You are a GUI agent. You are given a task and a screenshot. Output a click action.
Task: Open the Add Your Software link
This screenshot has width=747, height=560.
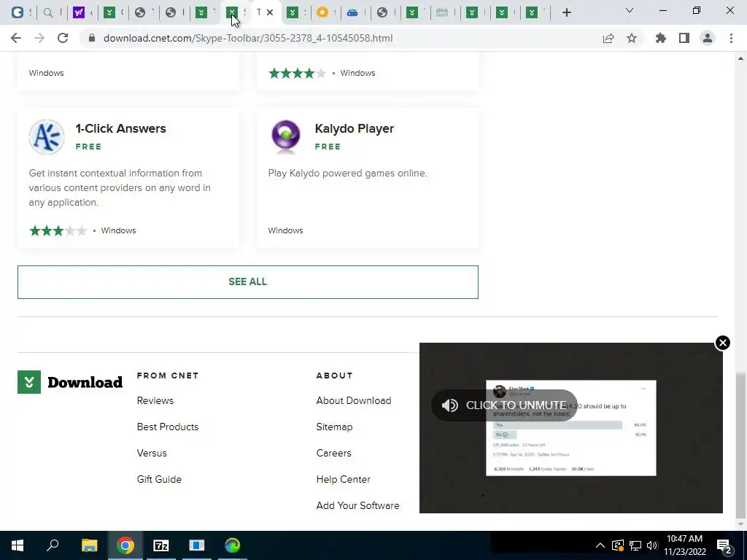click(x=357, y=505)
